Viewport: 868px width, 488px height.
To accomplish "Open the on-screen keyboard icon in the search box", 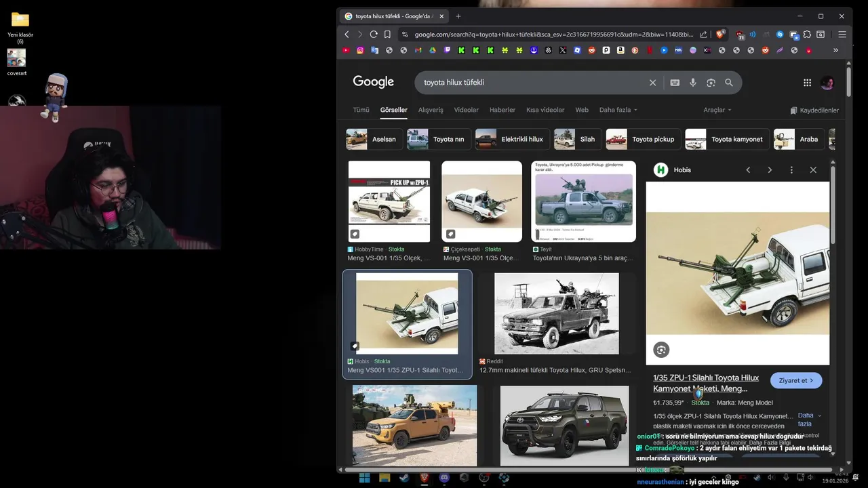I will (675, 83).
